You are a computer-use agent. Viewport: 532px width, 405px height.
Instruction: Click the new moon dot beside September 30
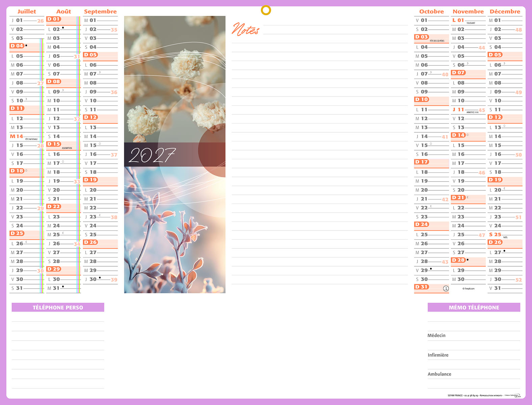[x=100, y=278]
